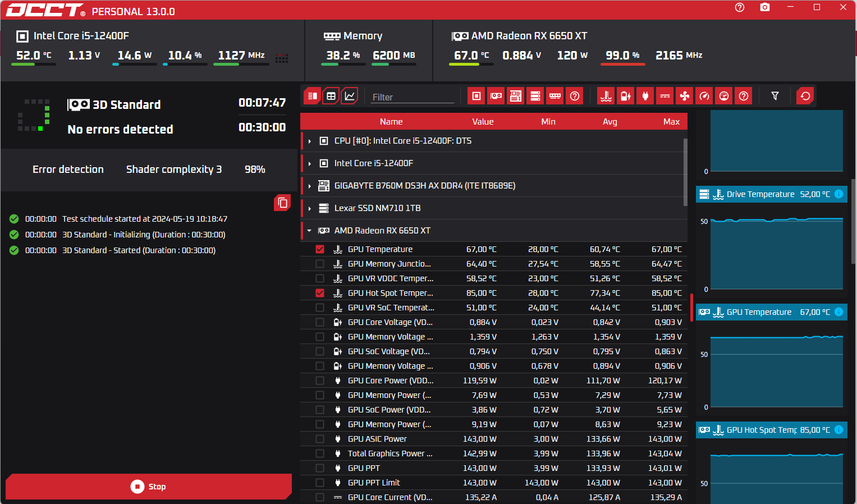Uncheck the GPU Temperature checkbox
Viewport: 857px width, 504px height.
(x=320, y=249)
